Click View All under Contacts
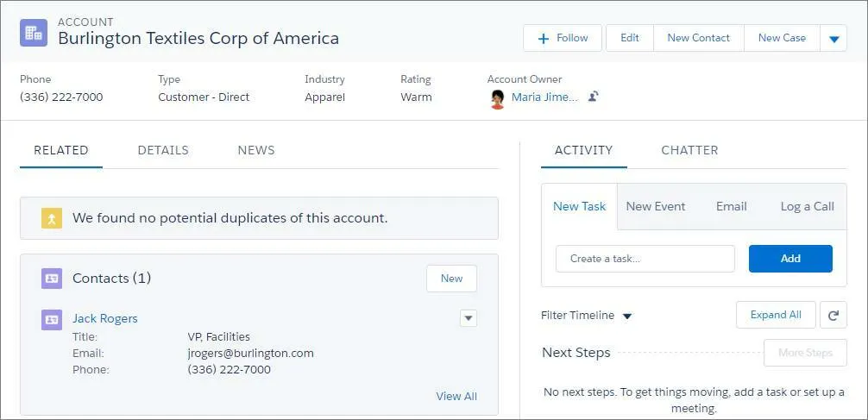Screen dimensions: 868x420 (x=456, y=396)
